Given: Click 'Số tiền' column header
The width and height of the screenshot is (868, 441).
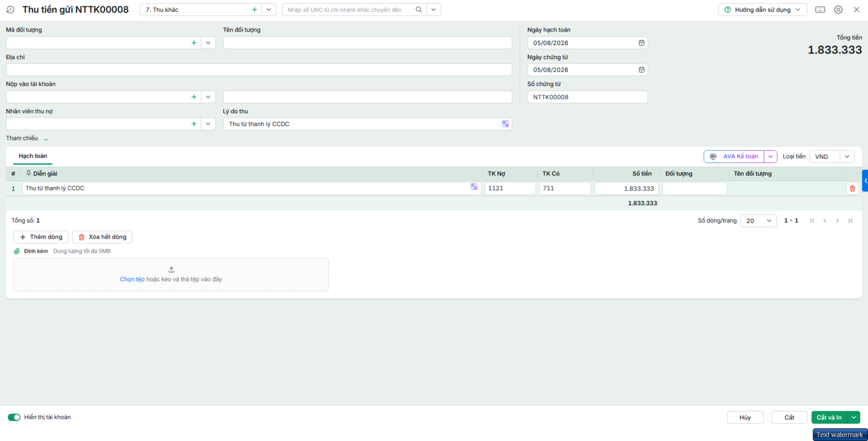Looking at the screenshot, I should [x=642, y=174].
